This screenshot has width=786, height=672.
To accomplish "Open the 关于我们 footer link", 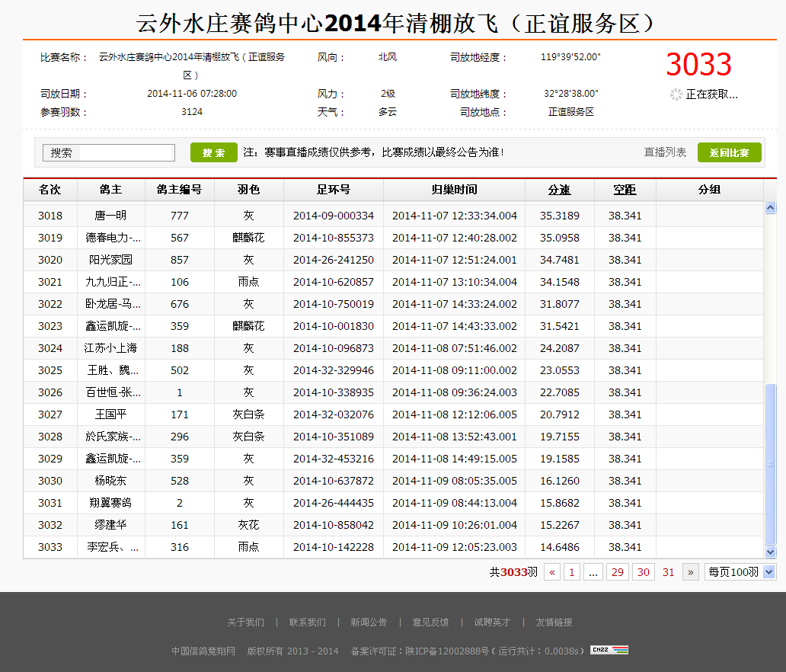I will (245, 622).
